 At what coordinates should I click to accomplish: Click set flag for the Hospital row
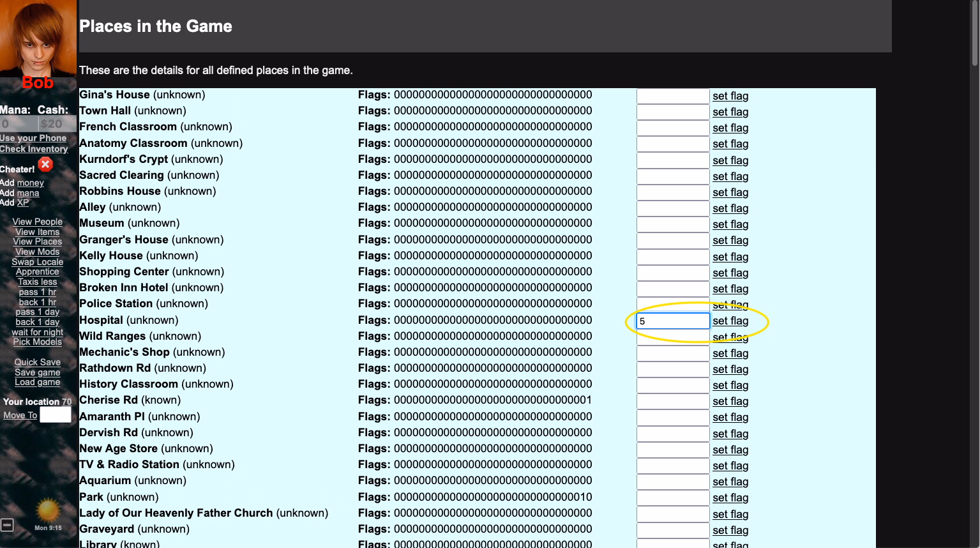coord(730,321)
